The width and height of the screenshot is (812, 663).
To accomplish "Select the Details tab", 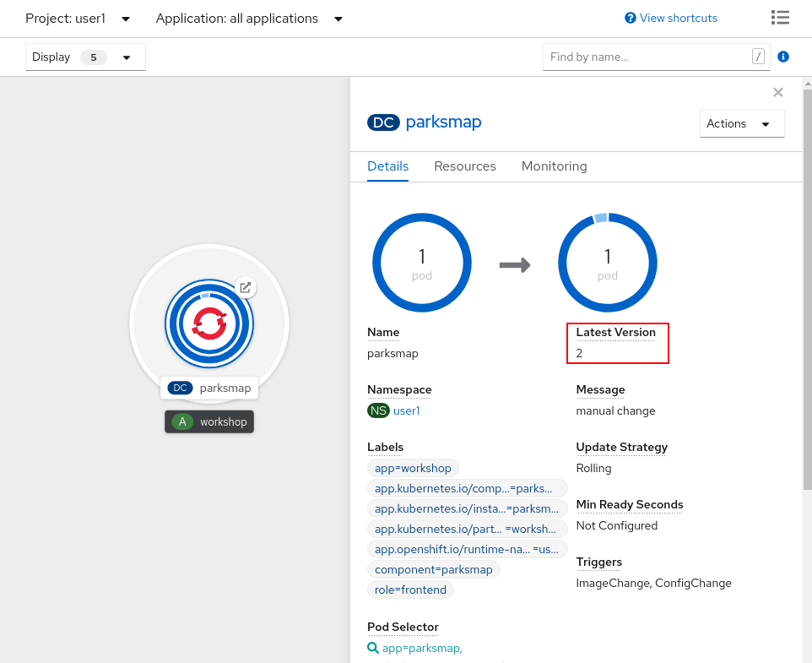I will [x=387, y=166].
